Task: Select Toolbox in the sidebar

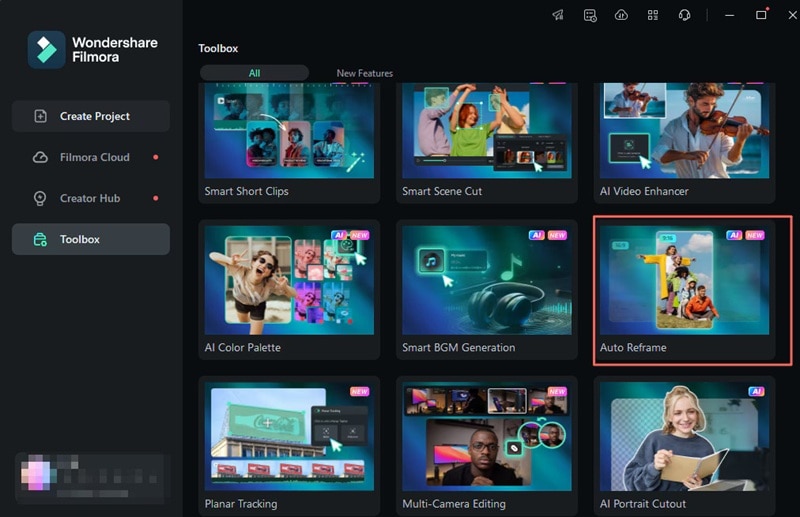Action: tap(91, 239)
